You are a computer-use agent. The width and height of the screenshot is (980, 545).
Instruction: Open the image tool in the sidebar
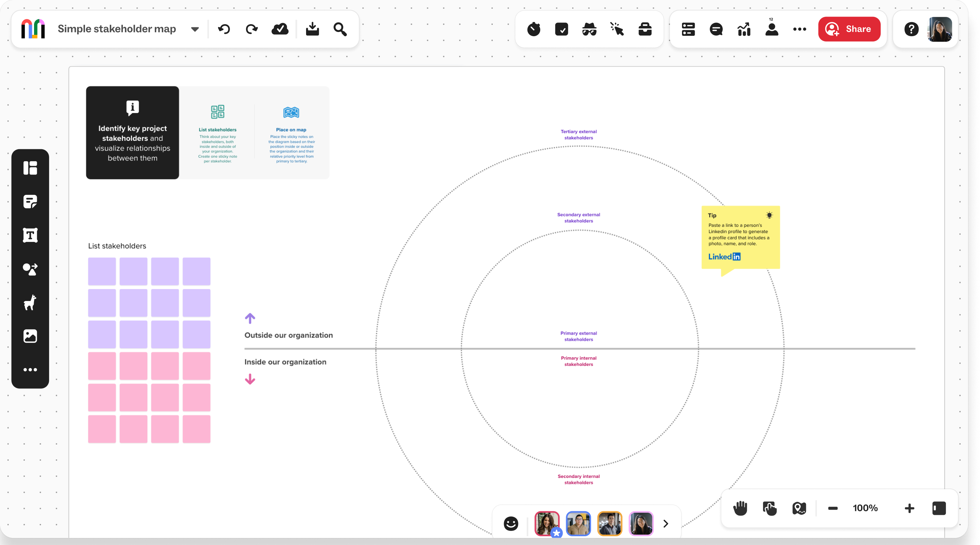tap(30, 336)
